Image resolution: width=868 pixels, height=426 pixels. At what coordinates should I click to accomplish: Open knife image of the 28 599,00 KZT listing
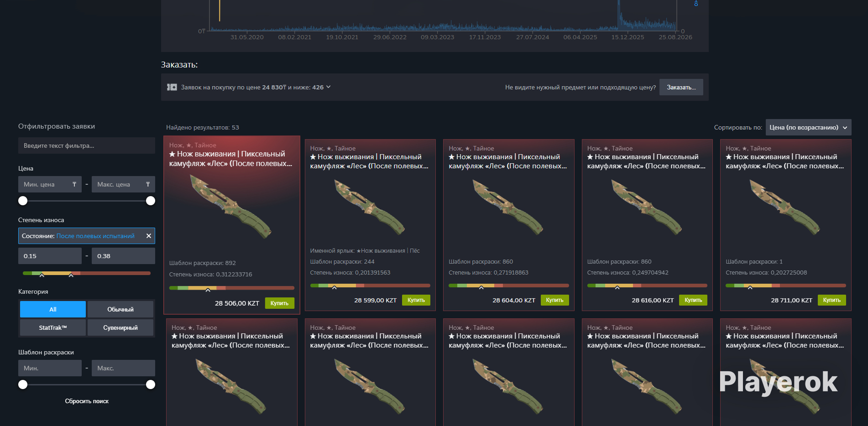[370, 207]
